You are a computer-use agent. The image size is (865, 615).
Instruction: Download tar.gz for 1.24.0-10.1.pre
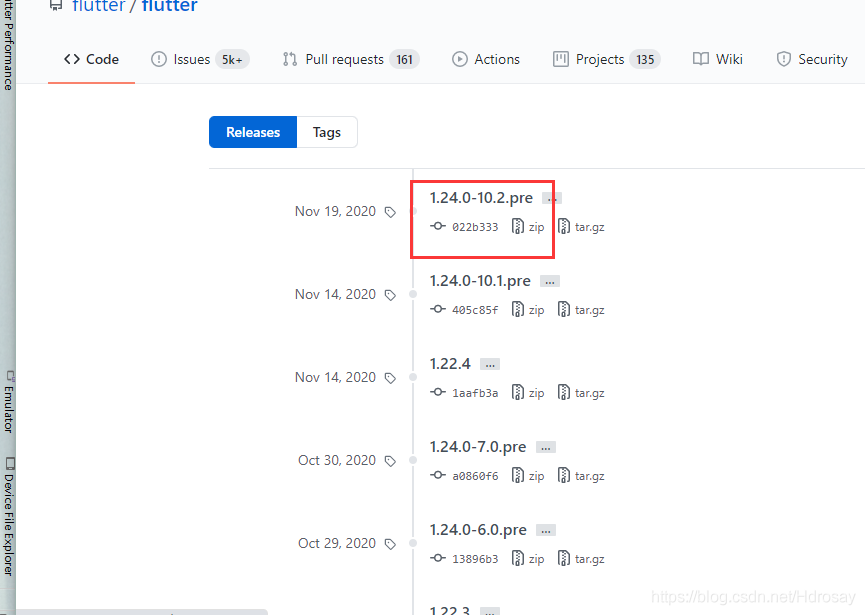[581, 310]
